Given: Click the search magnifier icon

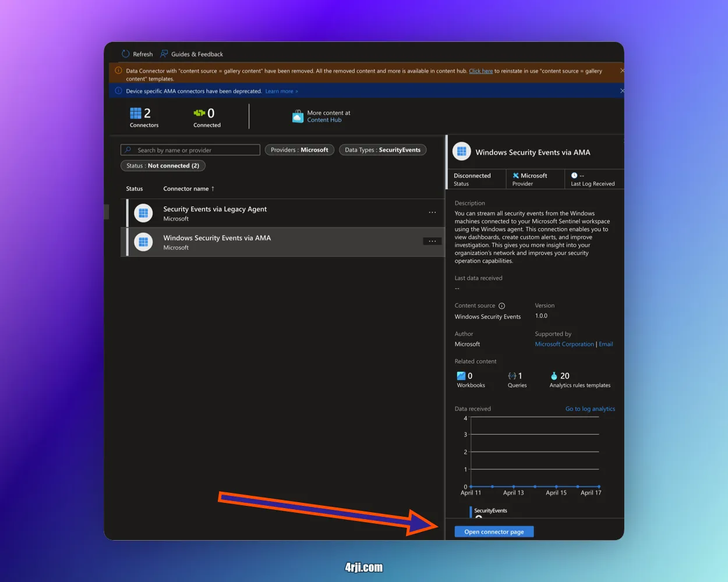Looking at the screenshot, I should [127, 150].
